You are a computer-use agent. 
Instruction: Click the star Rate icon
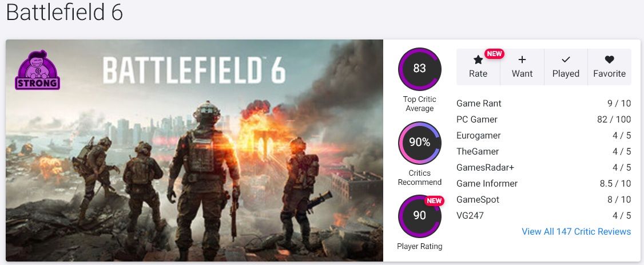[x=478, y=60]
